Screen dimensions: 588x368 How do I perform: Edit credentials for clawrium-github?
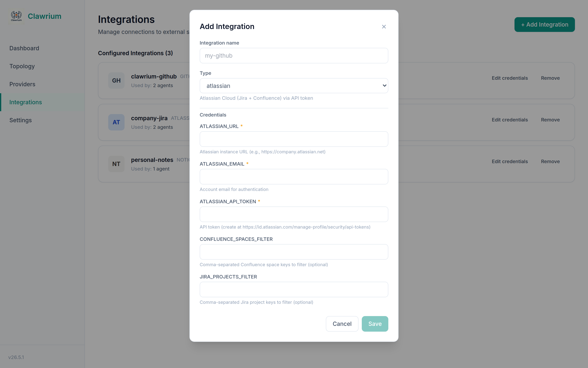pyautogui.click(x=510, y=78)
